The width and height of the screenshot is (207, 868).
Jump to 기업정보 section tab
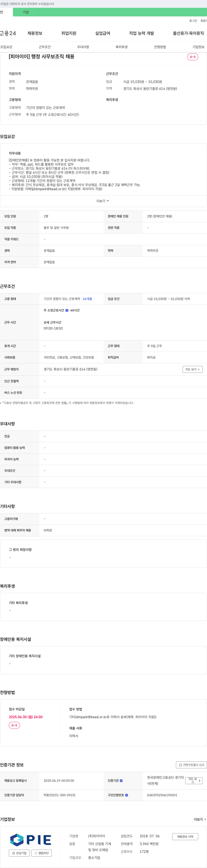coord(199,47)
